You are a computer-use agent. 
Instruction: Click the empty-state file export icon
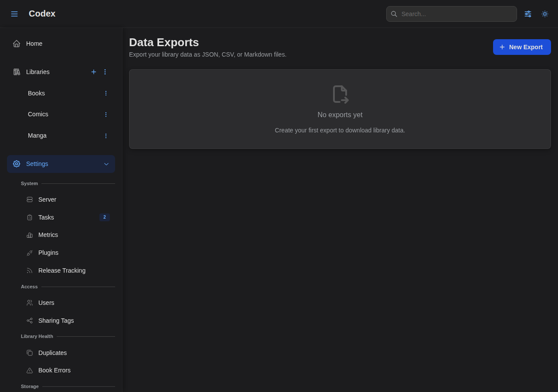coord(340,94)
